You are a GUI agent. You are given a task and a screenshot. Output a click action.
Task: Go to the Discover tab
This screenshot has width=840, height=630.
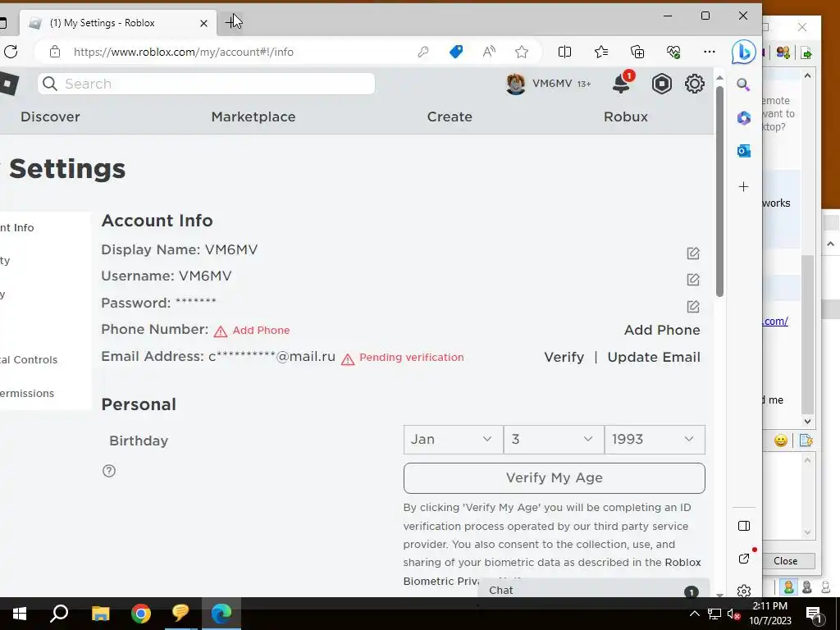coord(50,116)
